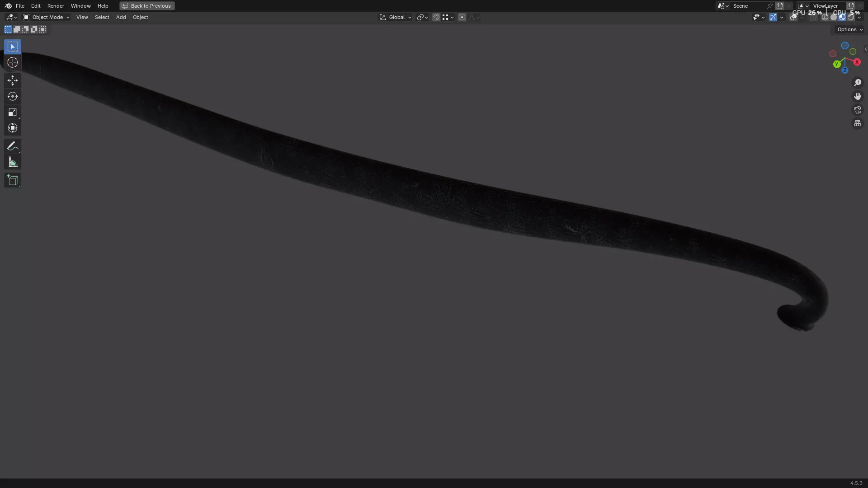Toggle show gizmo button
The width and height of the screenshot is (868, 488).
(x=773, y=17)
